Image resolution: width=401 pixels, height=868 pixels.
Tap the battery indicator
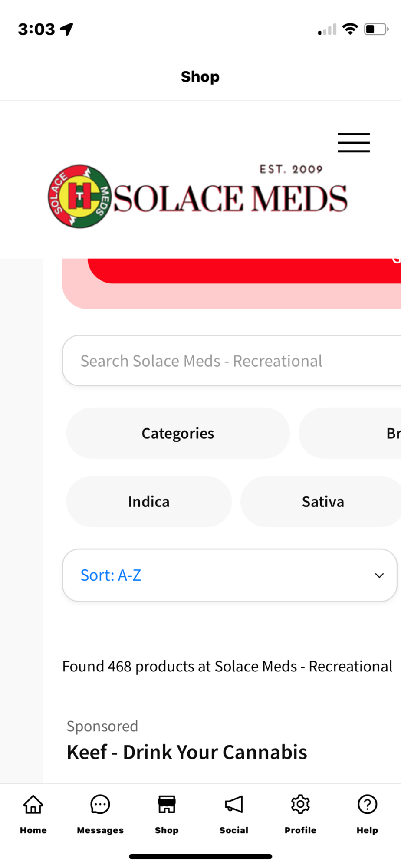[x=376, y=29]
